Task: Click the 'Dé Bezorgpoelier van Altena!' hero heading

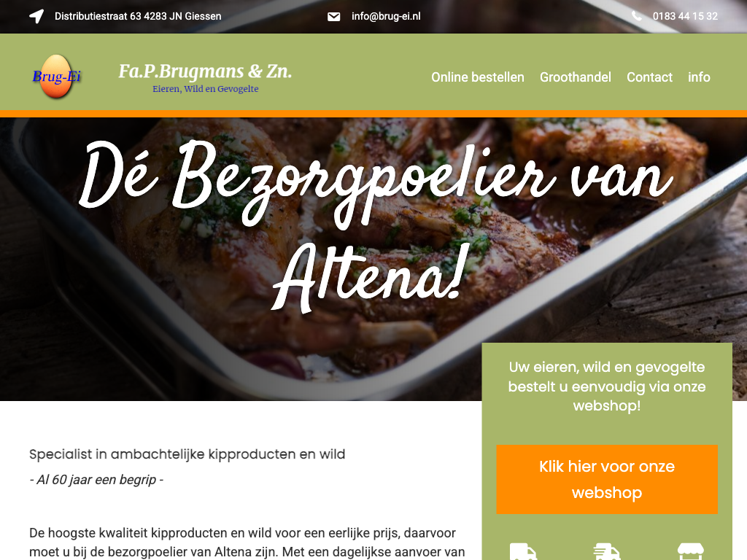Action: point(376,226)
